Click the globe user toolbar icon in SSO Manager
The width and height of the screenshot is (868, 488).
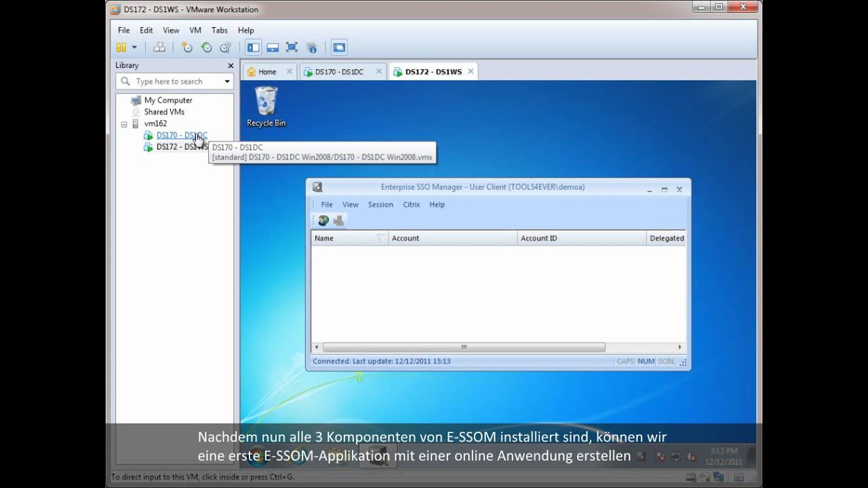point(323,220)
